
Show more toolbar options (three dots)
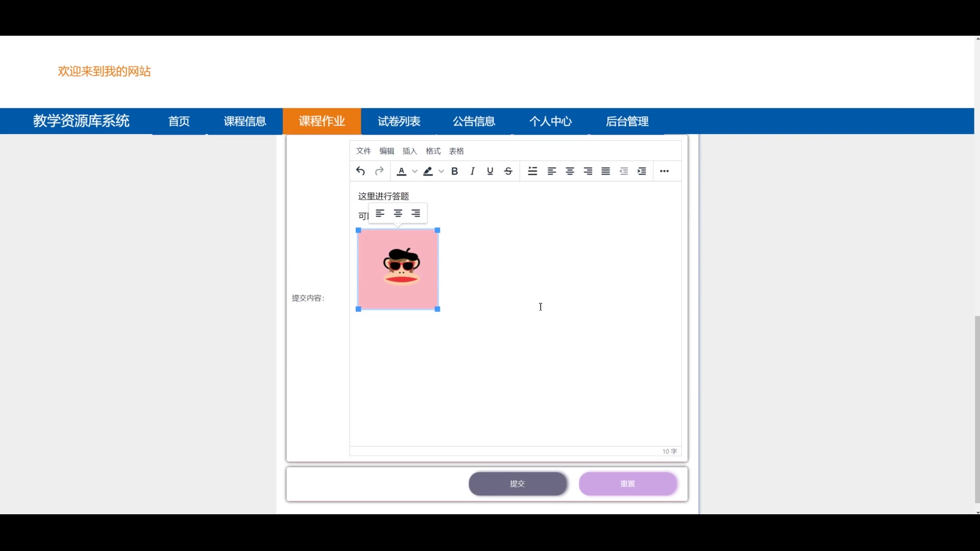pos(664,171)
